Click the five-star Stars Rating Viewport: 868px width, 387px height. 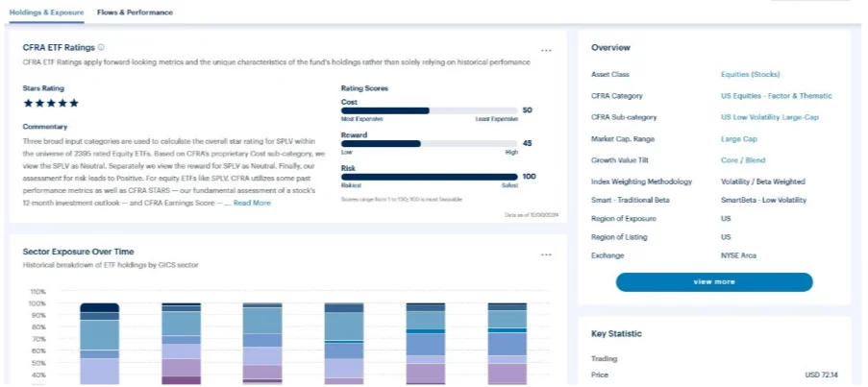point(51,103)
